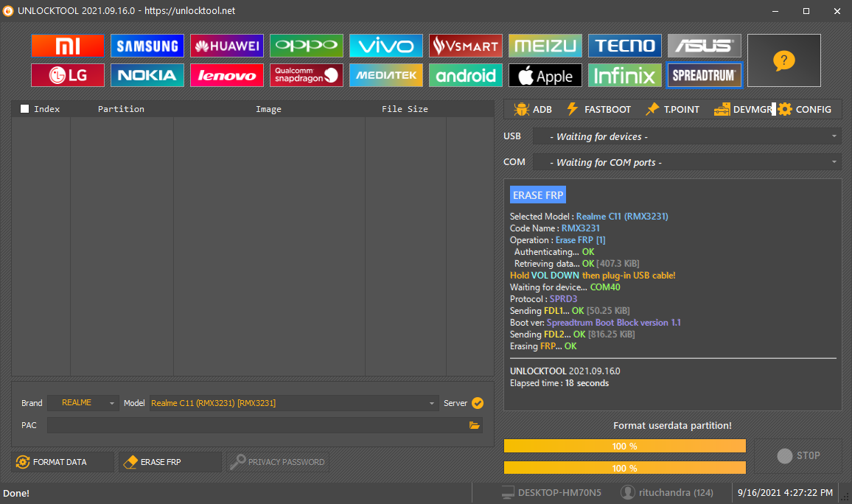
Task: Open the T.POINT tab
Action: click(x=673, y=109)
